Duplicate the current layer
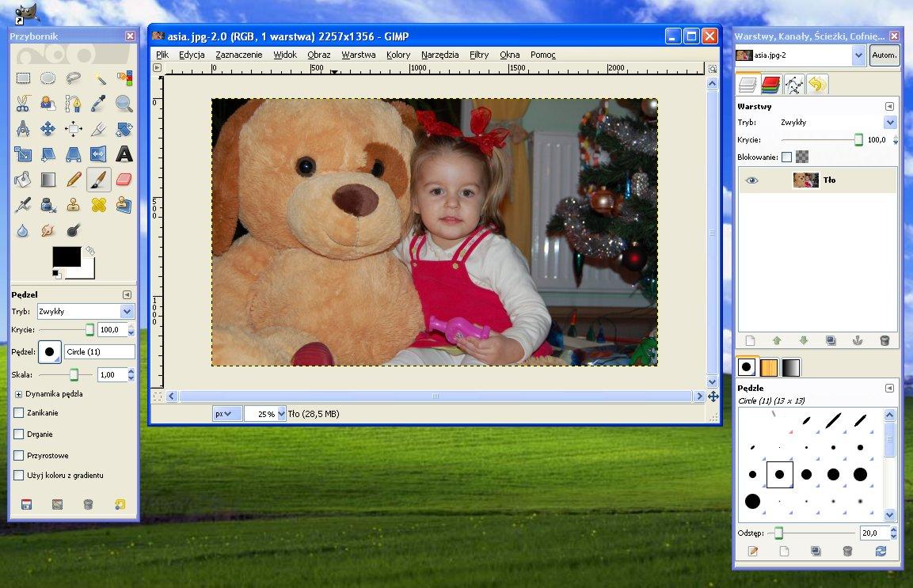 pos(831,340)
